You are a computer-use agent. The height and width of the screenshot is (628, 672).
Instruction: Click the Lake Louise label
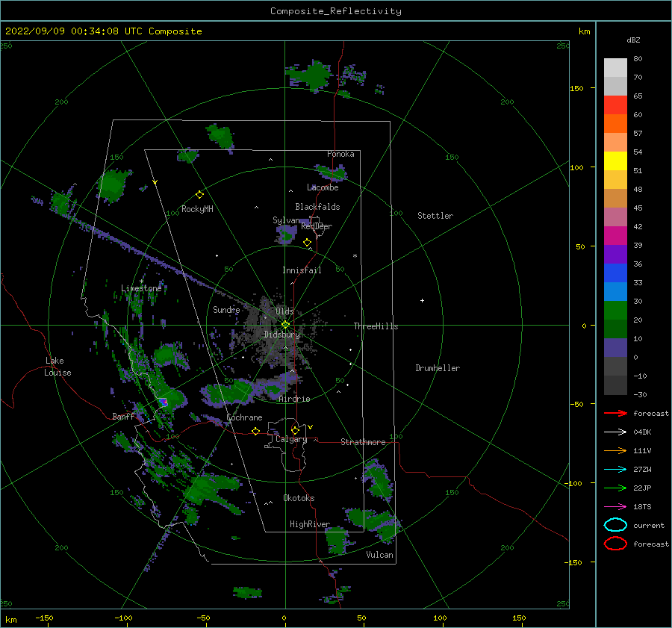(x=57, y=367)
